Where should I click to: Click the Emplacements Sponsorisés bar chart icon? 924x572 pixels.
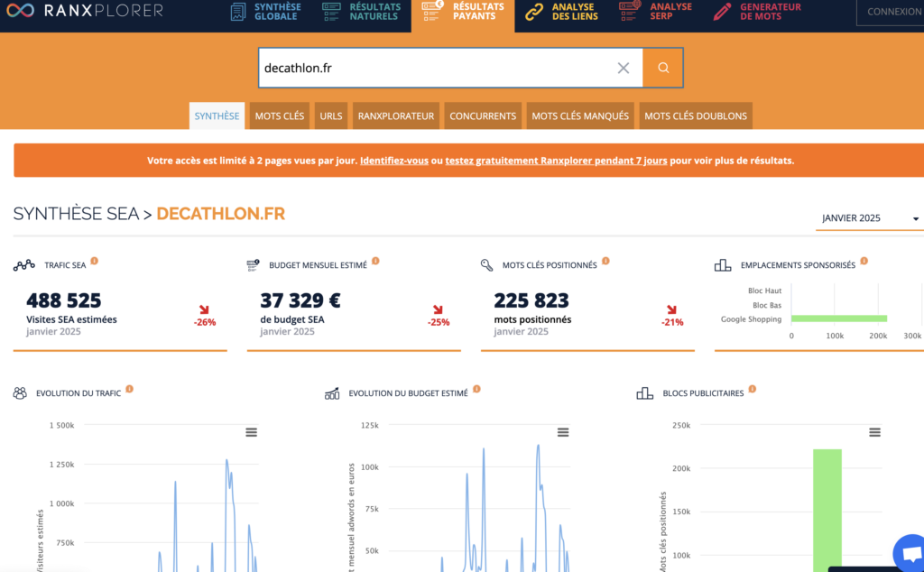coord(723,265)
